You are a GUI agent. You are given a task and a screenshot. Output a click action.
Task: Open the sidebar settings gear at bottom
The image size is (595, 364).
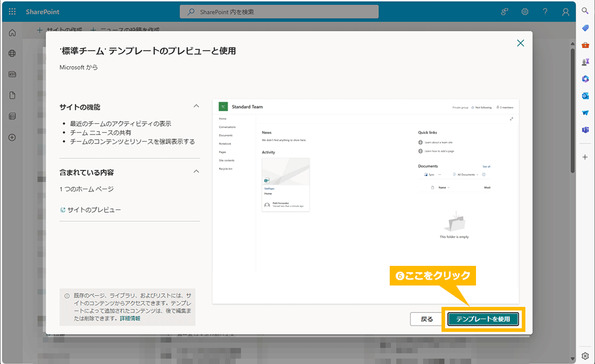585,356
